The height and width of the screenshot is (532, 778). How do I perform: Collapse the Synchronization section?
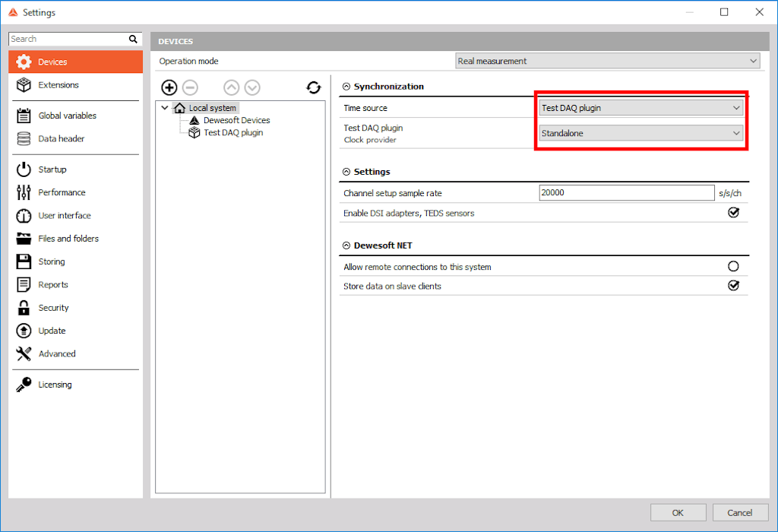(346, 87)
